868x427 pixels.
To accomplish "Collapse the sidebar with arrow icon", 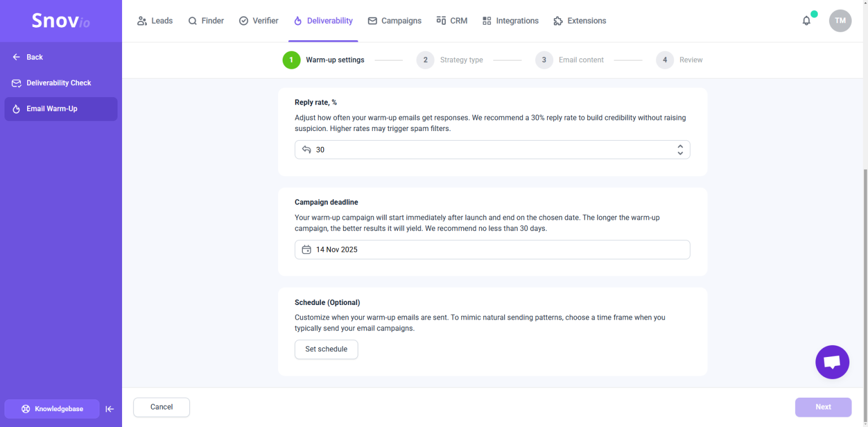I will 110,409.
